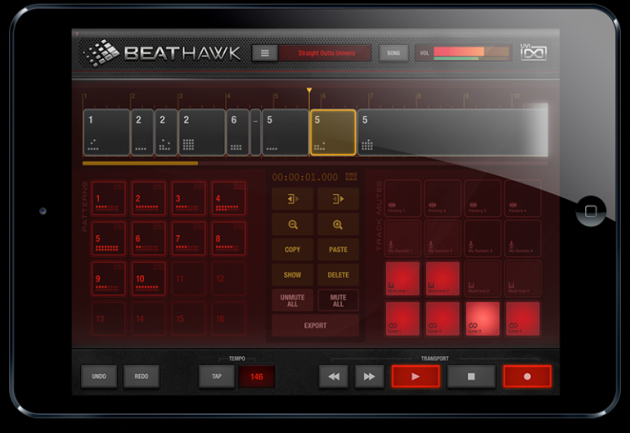The image size is (630, 433).
Task: Toggle Loop 2 track mute pad
Action: click(442, 319)
